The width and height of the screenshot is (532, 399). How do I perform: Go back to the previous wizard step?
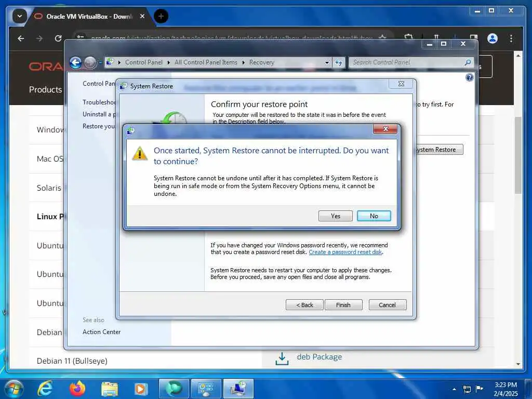[304, 304]
